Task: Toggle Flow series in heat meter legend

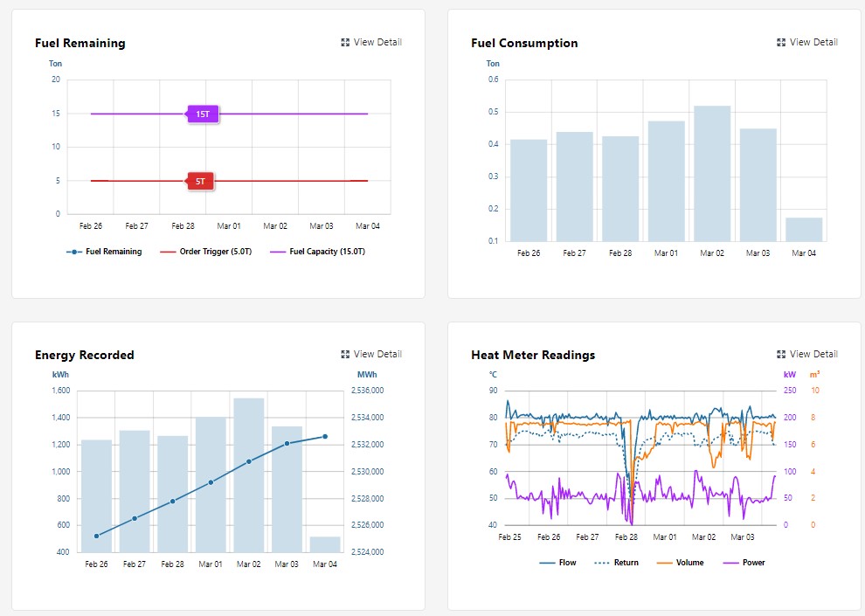Action: pos(557,563)
